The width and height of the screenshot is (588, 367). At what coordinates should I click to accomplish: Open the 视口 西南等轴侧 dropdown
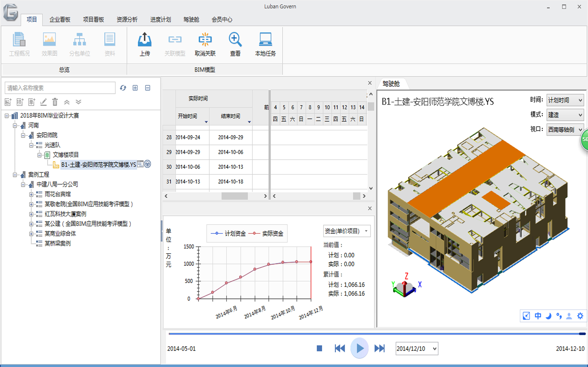point(565,129)
